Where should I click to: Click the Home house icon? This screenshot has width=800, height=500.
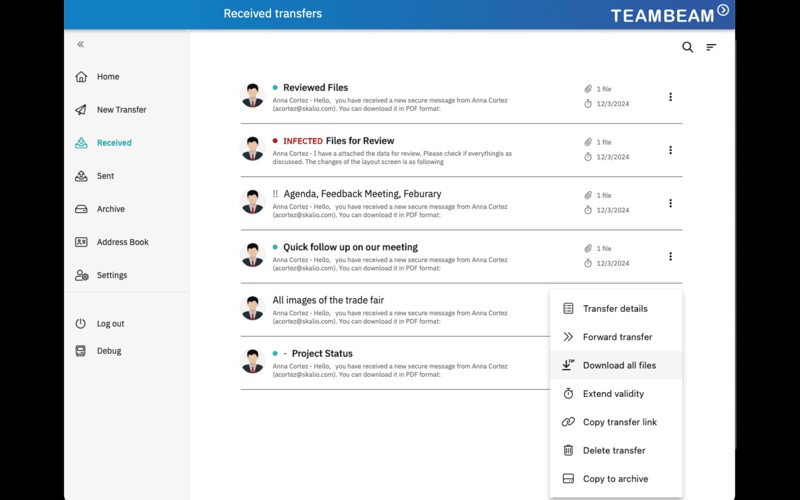[x=81, y=77]
